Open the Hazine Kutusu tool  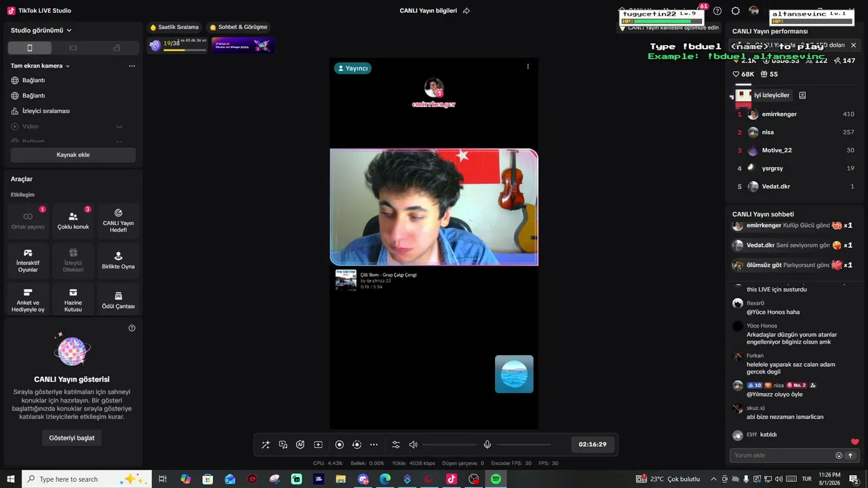[x=73, y=300]
